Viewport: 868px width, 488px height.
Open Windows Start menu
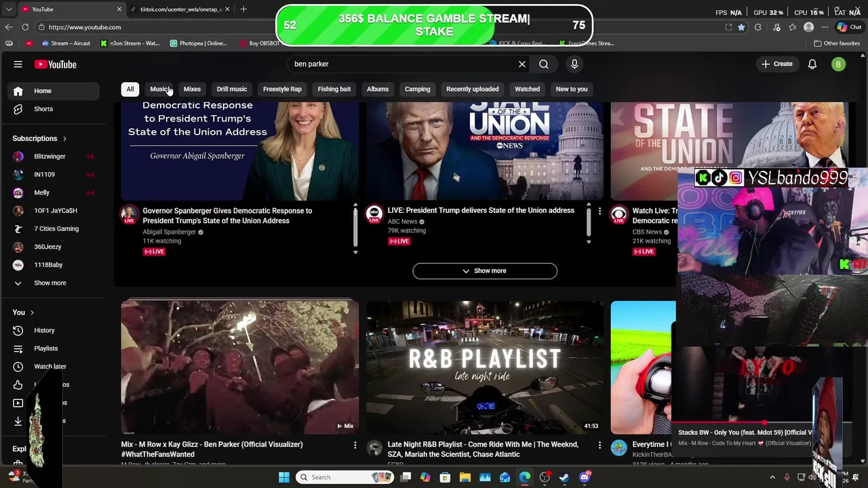point(284,477)
